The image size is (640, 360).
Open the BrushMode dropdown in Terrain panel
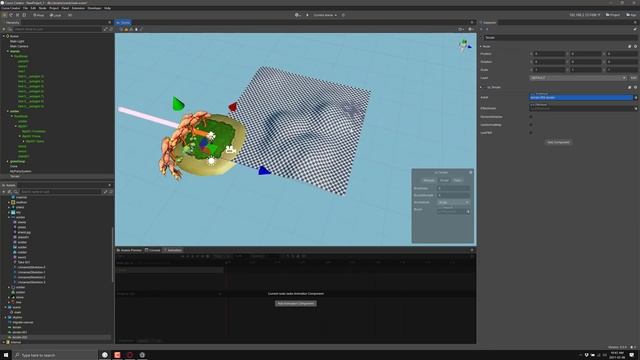point(453,202)
